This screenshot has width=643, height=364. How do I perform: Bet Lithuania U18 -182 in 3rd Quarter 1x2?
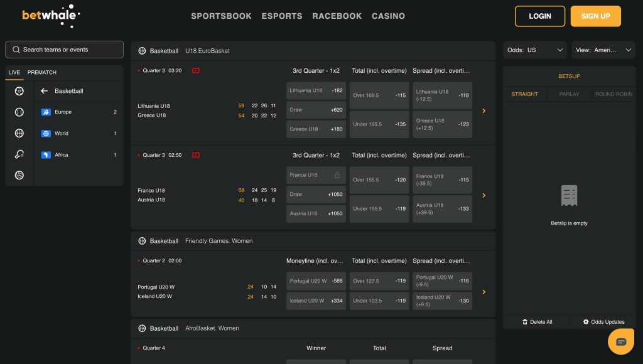pyautogui.click(x=316, y=90)
